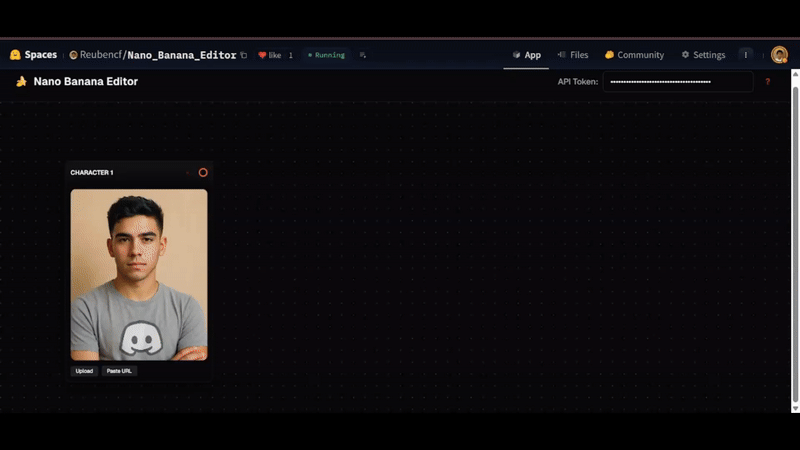Click the Character 1 portrait image

(139, 275)
